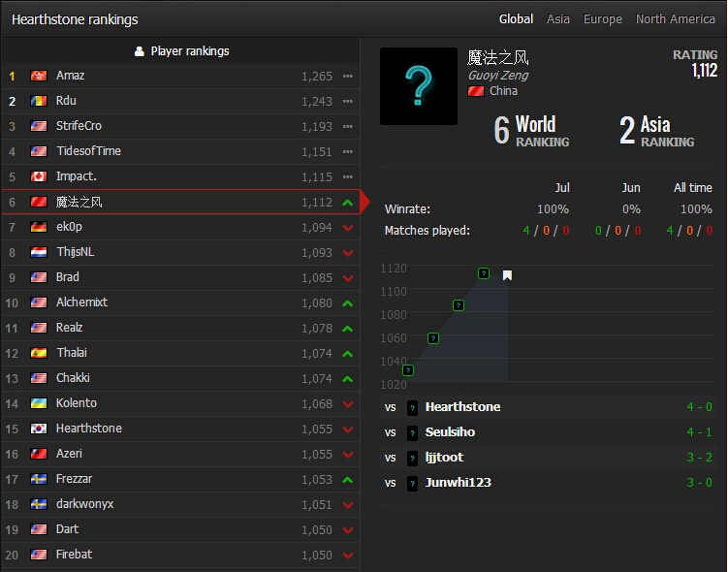This screenshot has width=728, height=572.
Task: Click the green up arrow for Realz
Action: tap(348, 329)
